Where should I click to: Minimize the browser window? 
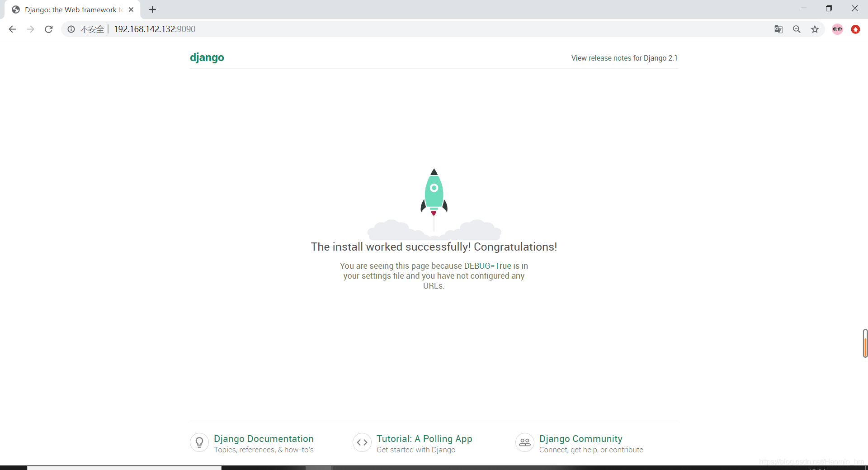(x=803, y=9)
